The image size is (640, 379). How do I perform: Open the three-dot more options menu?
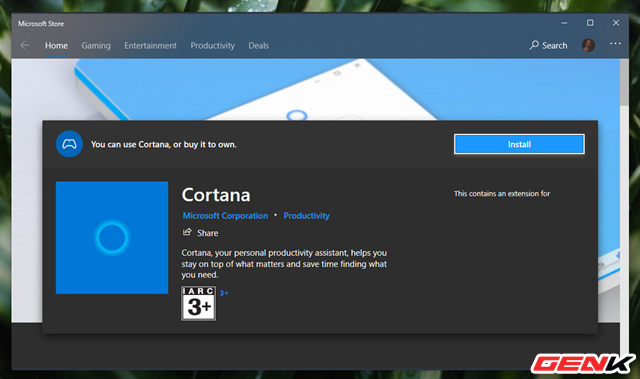(x=615, y=44)
